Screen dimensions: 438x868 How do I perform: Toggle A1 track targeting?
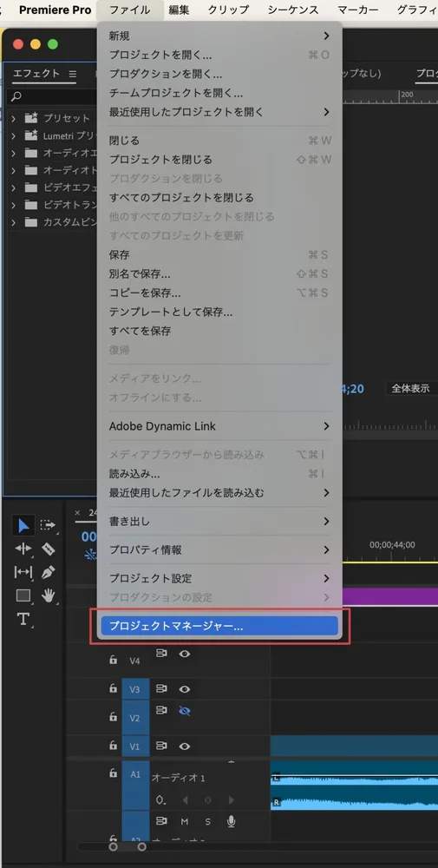(135, 786)
